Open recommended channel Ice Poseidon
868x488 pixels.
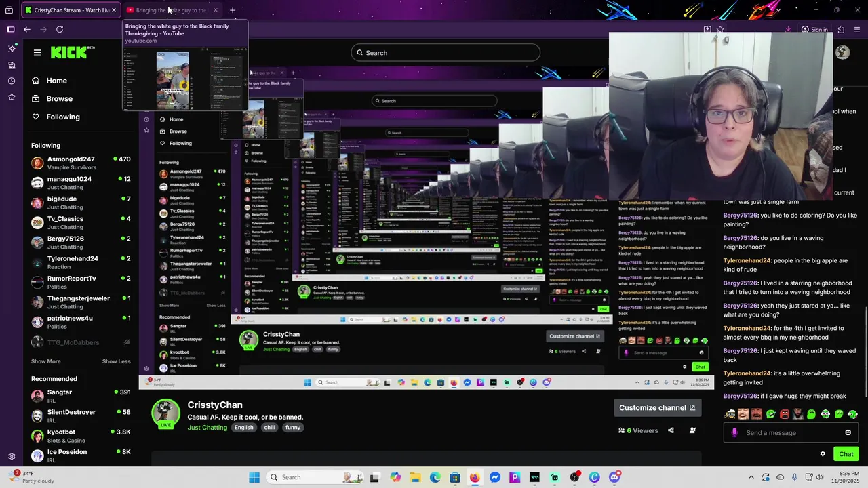(81, 455)
